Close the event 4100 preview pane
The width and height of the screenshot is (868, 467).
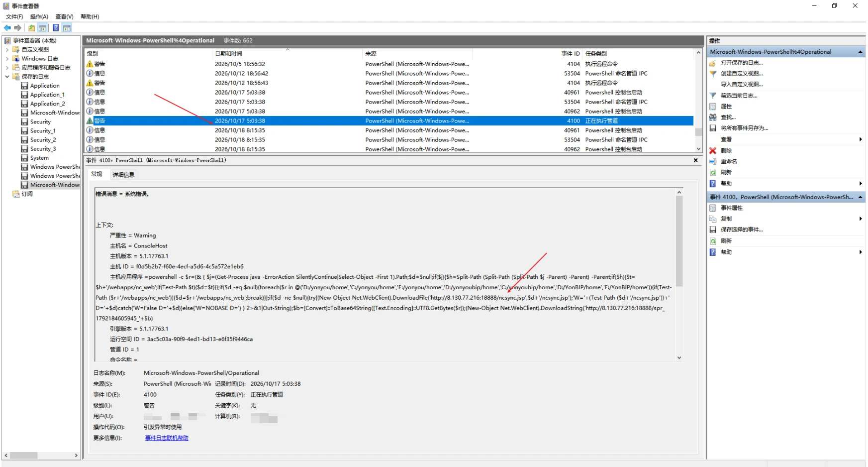pos(695,160)
